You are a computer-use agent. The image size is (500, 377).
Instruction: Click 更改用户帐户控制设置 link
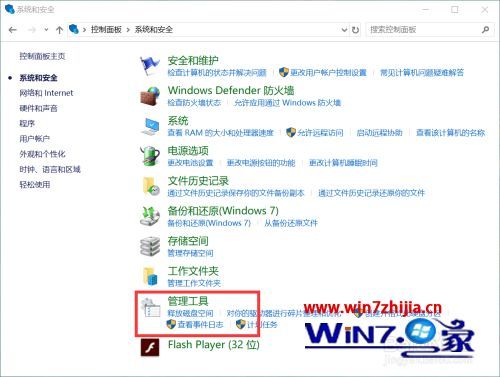coord(328,73)
